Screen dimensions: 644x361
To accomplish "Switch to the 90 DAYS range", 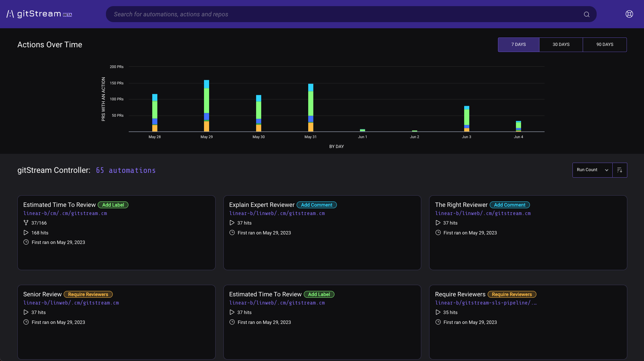I will click(x=604, y=45).
